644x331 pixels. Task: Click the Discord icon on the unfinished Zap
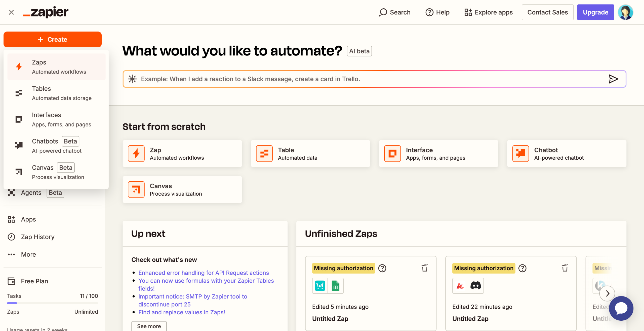click(x=476, y=286)
